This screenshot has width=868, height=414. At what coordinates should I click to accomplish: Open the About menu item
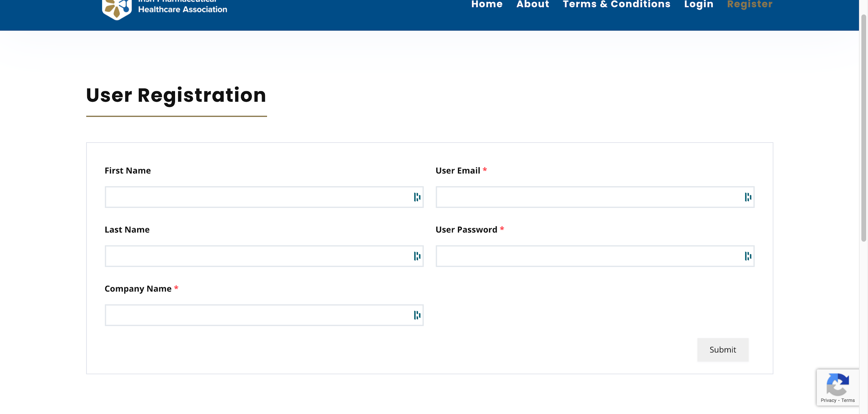click(533, 5)
